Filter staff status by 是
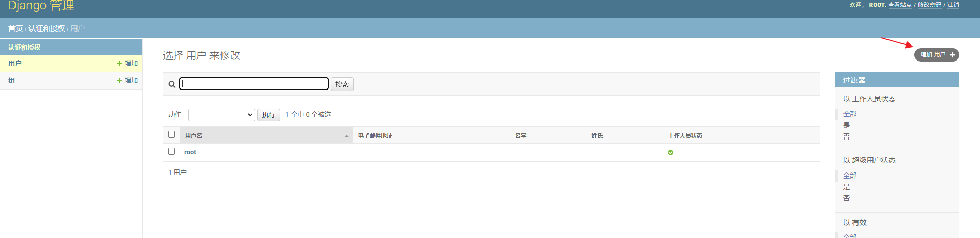This screenshot has height=238, width=980. pos(846,125)
